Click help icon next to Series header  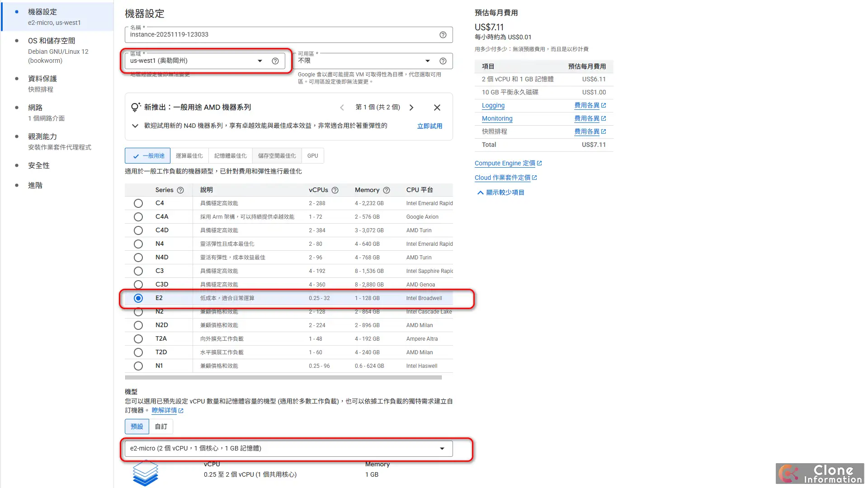pyautogui.click(x=180, y=190)
